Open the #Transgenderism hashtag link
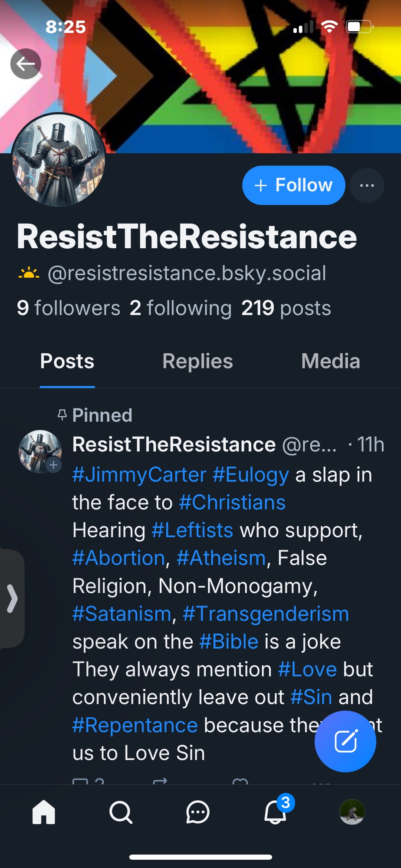 click(266, 614)
